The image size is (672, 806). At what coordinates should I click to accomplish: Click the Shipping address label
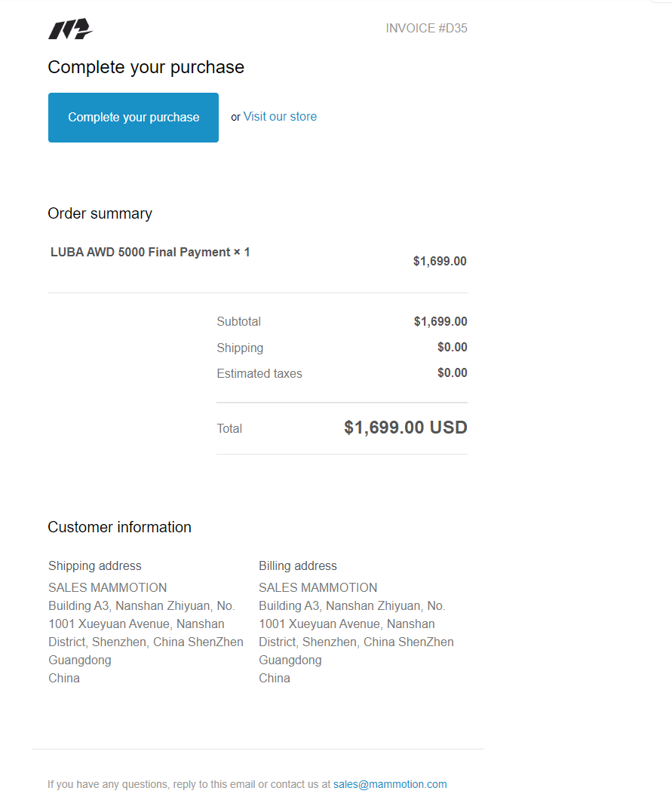pyautogui.click(x=94, y=565)
